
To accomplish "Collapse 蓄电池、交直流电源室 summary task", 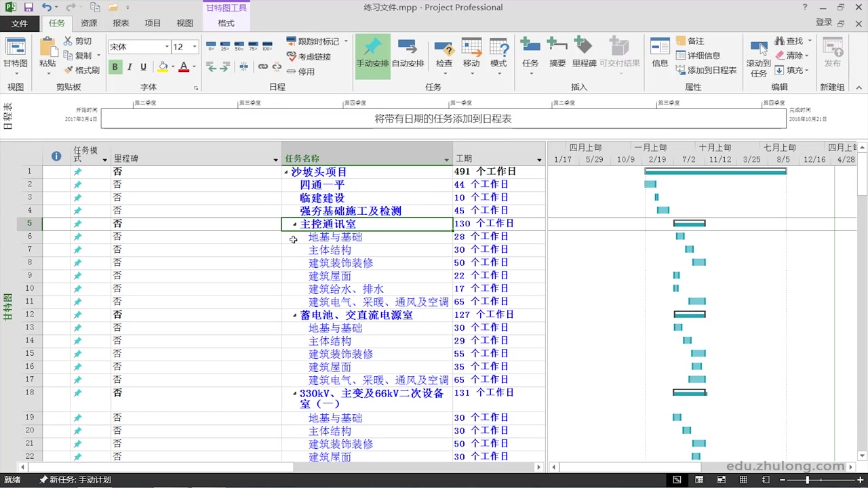I will coord(295,316).
